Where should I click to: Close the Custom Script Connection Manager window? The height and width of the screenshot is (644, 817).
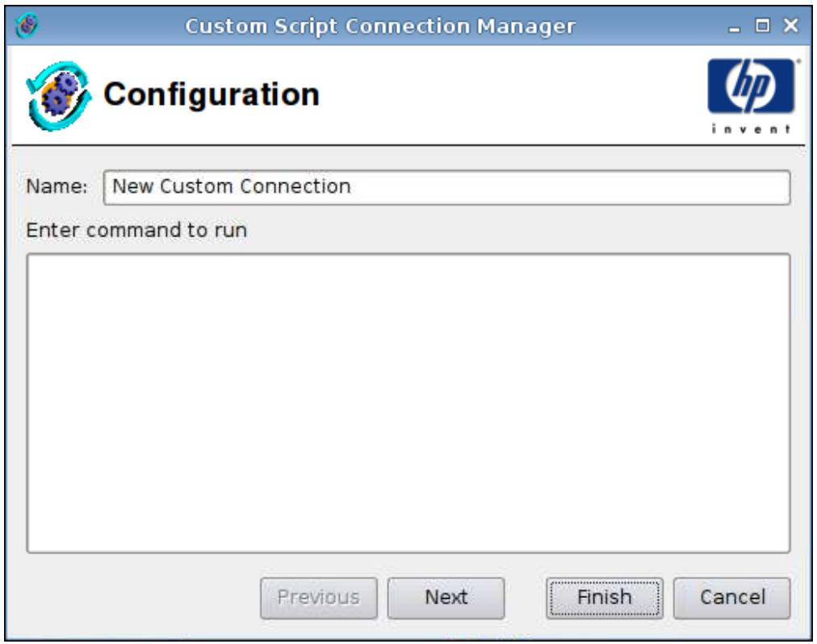click(x=791, y=26)
